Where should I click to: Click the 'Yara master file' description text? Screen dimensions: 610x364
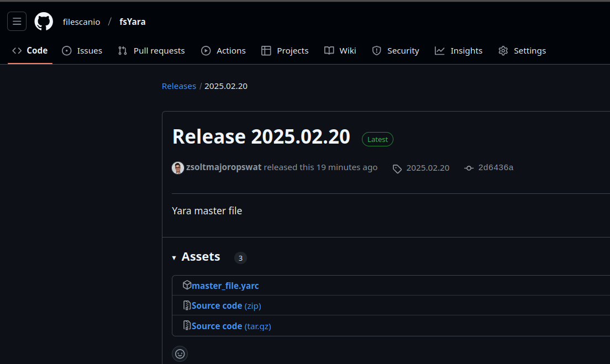point(207,211)
